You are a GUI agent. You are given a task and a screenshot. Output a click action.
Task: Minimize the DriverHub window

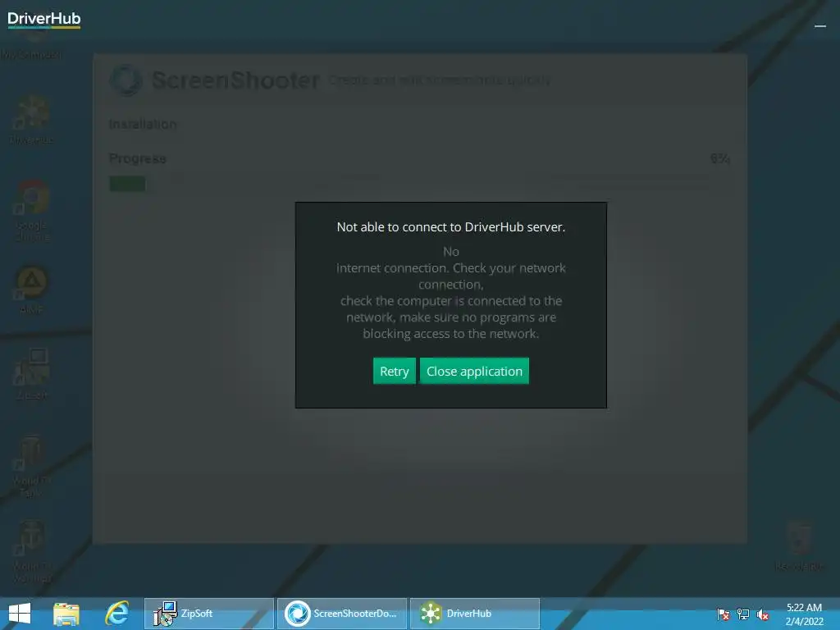[820, 25]
